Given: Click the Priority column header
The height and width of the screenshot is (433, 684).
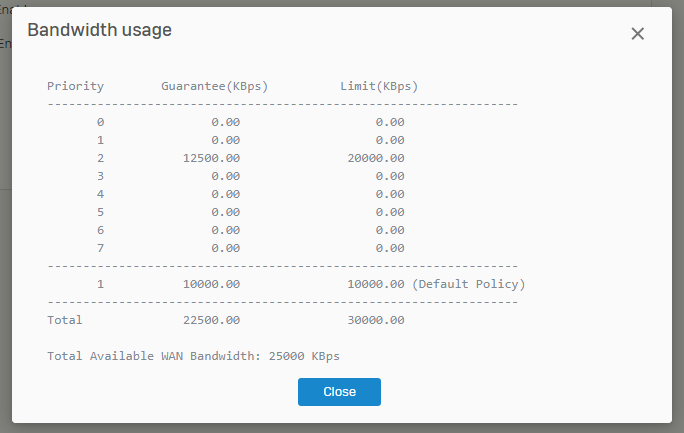Looking at the screenshot, I should tap(75, 86).
